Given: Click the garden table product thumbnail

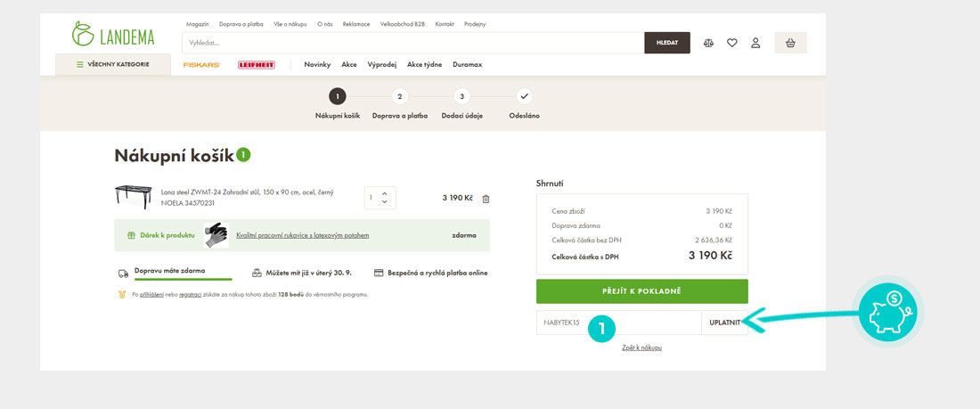Looking at the screenshot, I should 134,197.
